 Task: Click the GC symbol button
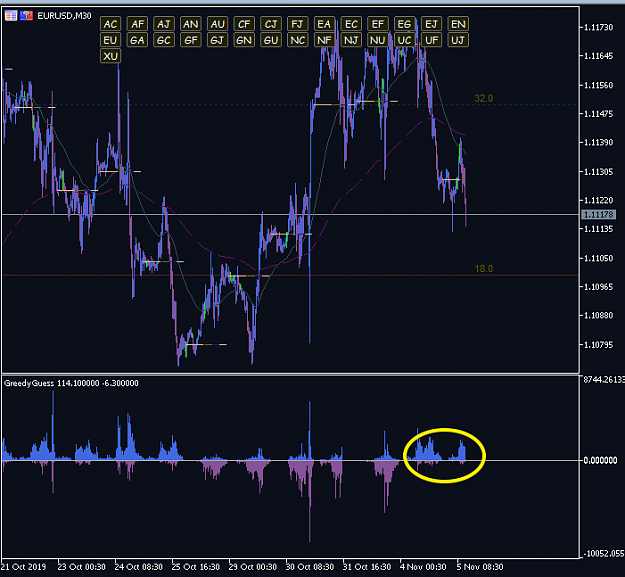coord(164,40)
